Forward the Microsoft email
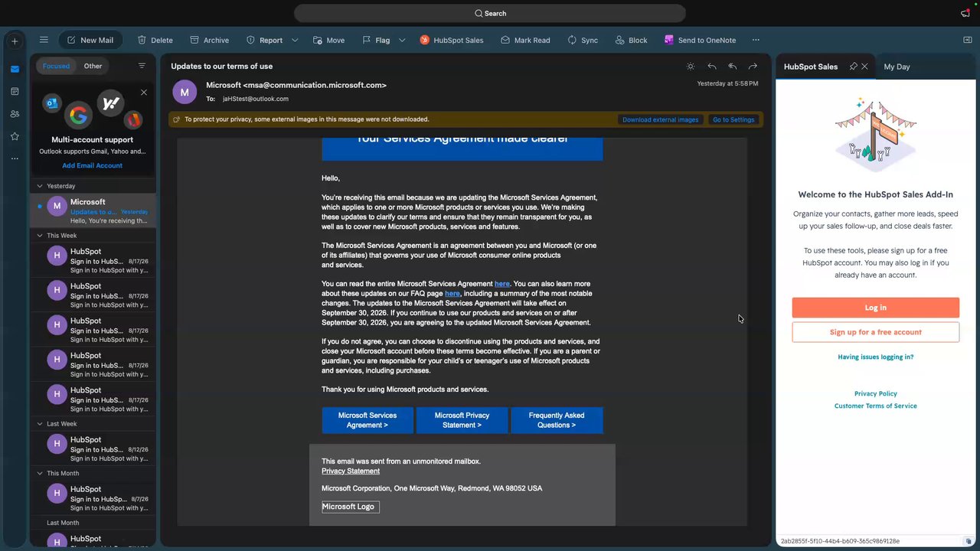The image size is (980, 551). coord(753,67)
